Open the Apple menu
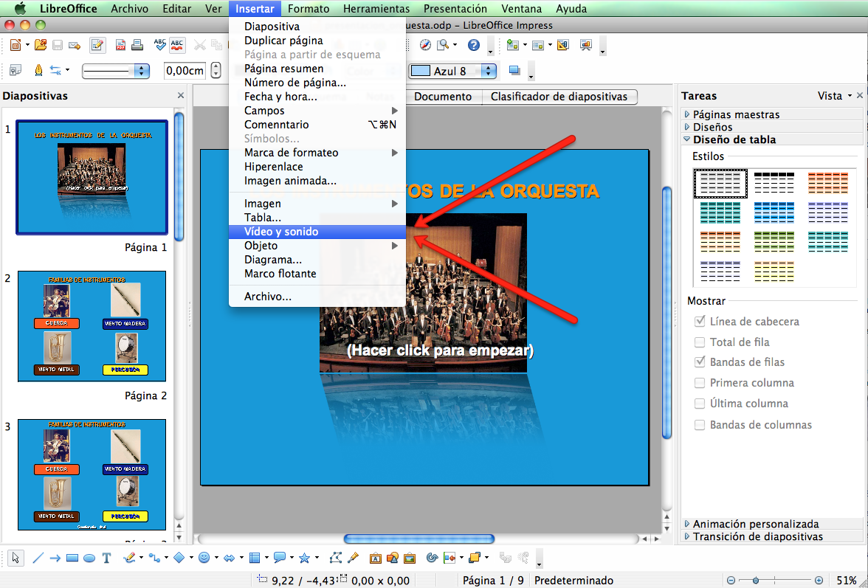 point(20,8)
